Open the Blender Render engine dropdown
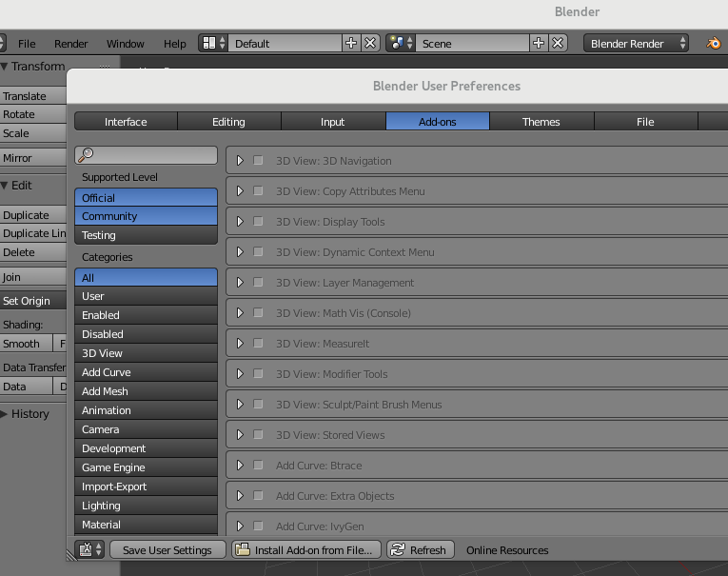This screenshot has height=576, width=728. [x=636, y=43]
